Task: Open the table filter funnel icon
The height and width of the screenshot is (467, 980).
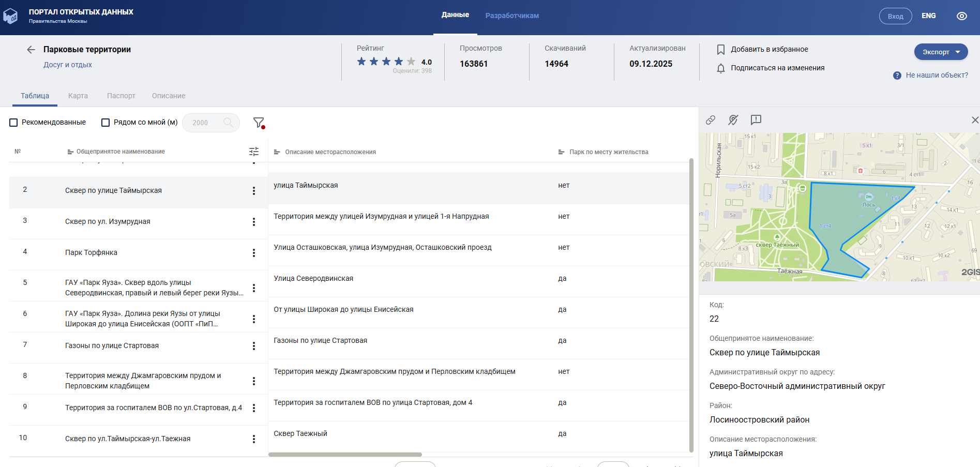Action: (x=259, y=123)
